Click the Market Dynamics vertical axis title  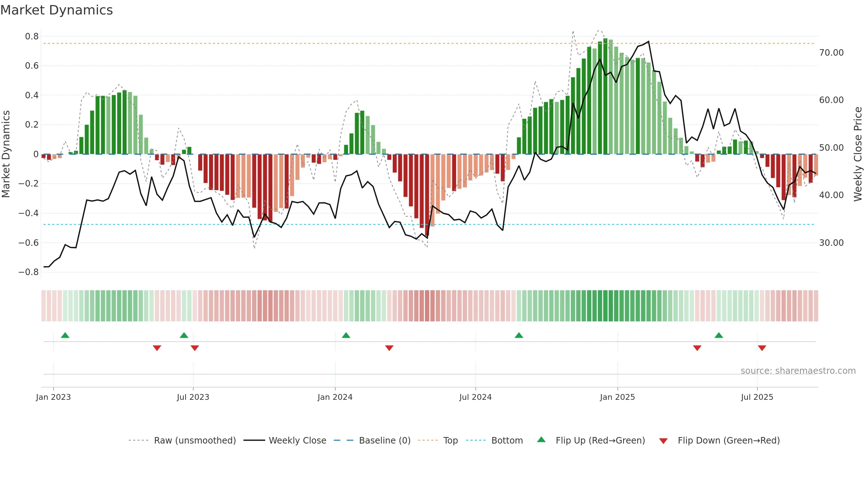pyautogui.click(x=6, y=154)
